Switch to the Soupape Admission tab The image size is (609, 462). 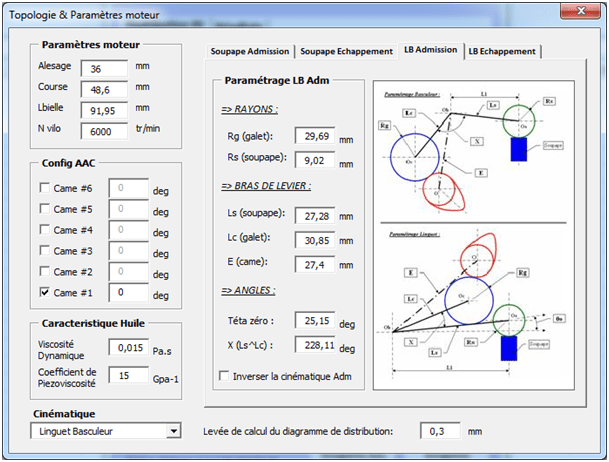click(250, 51)
